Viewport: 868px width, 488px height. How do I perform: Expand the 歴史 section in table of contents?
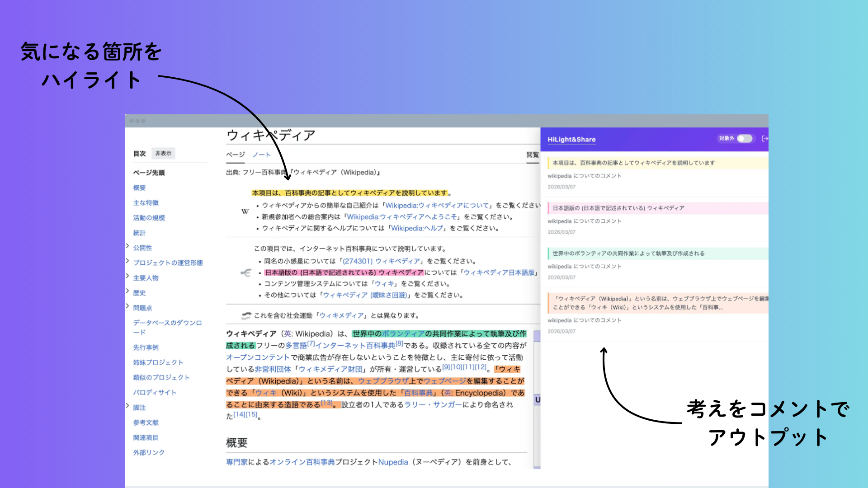tap(128, 292)
